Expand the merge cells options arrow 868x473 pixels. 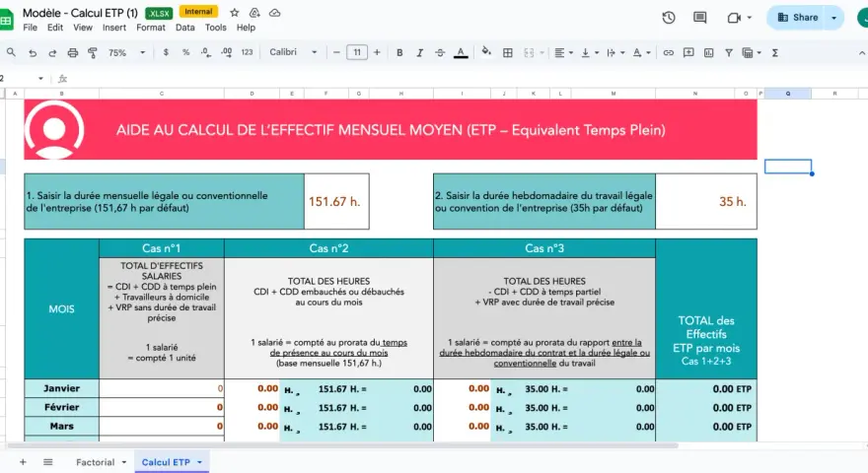(x=542, y=52)
